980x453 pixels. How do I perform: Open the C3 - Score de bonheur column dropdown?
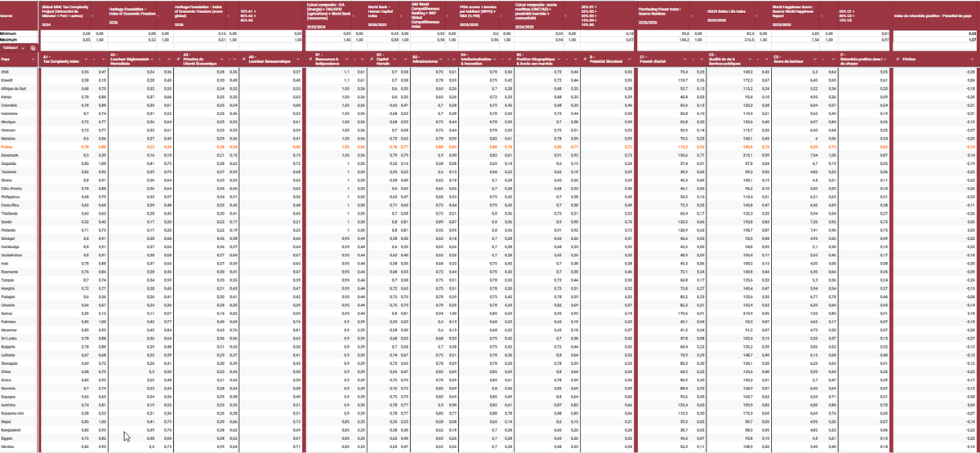[x=816, y=60]
